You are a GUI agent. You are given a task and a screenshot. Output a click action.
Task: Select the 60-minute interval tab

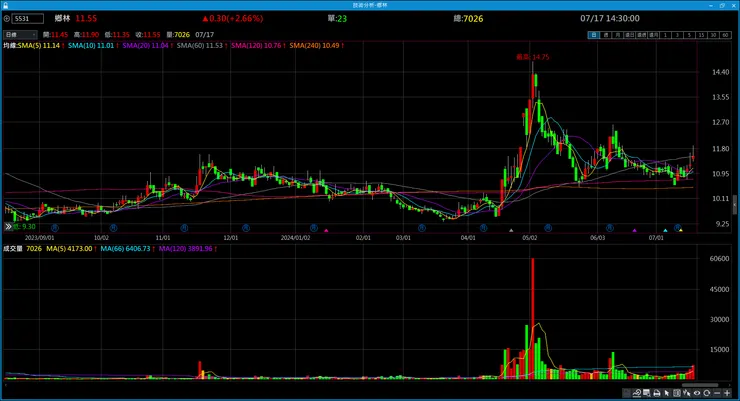click(x=725, y=35)
